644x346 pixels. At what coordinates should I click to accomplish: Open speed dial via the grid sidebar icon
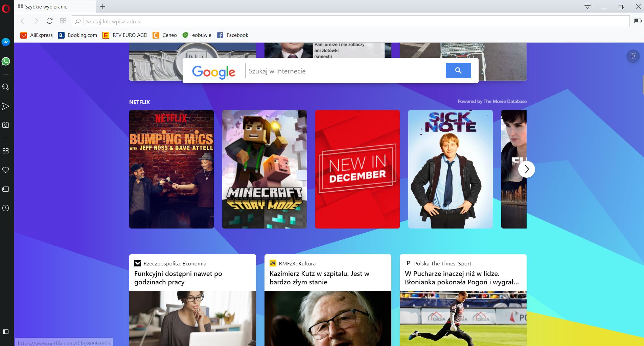[x=6, y=151]
